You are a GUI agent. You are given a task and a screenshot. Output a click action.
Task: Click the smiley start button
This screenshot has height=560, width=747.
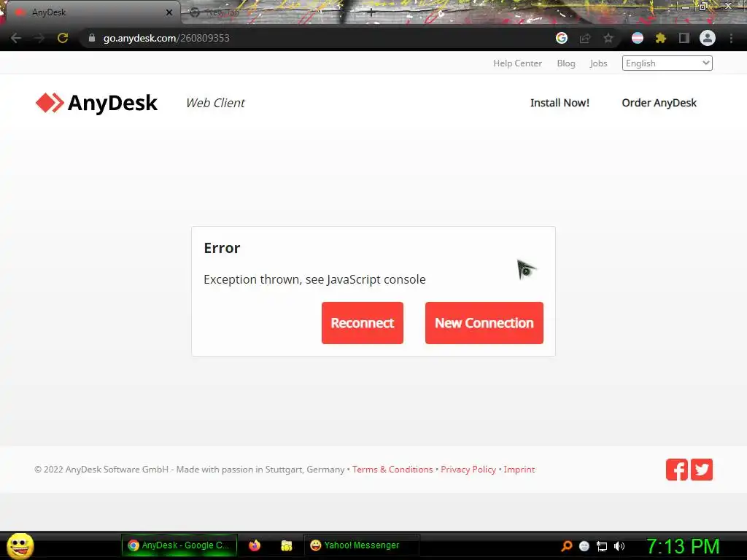click(x=20, y=545)
